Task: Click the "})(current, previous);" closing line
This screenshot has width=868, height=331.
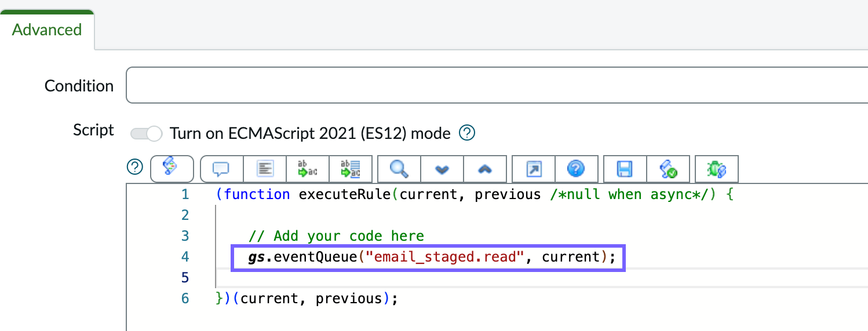Action: (307, 299)
